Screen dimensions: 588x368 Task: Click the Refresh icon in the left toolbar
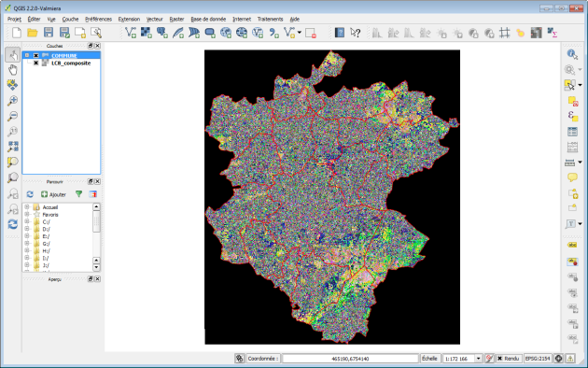[x=13, y=224]
